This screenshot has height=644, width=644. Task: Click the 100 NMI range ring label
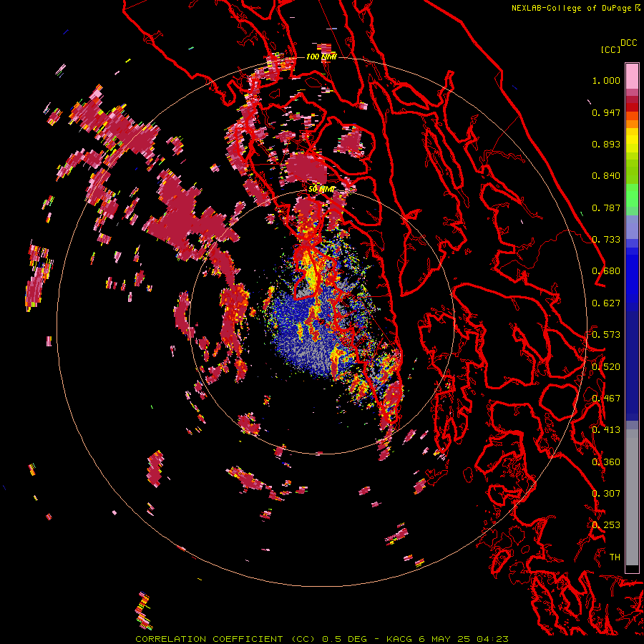[321, 57]
